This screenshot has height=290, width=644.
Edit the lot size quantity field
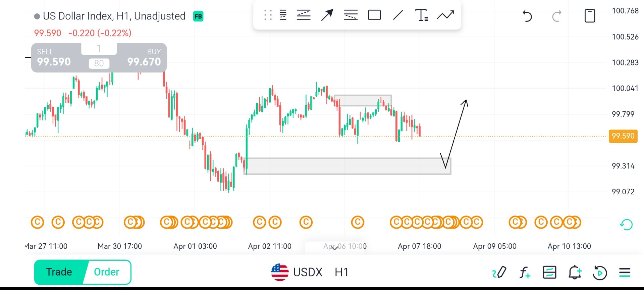99,49
